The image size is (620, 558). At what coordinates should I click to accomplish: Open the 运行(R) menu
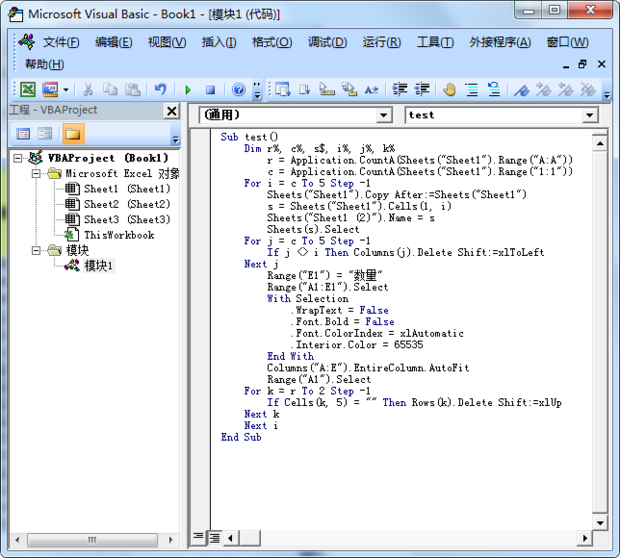[x=382, y=42]
